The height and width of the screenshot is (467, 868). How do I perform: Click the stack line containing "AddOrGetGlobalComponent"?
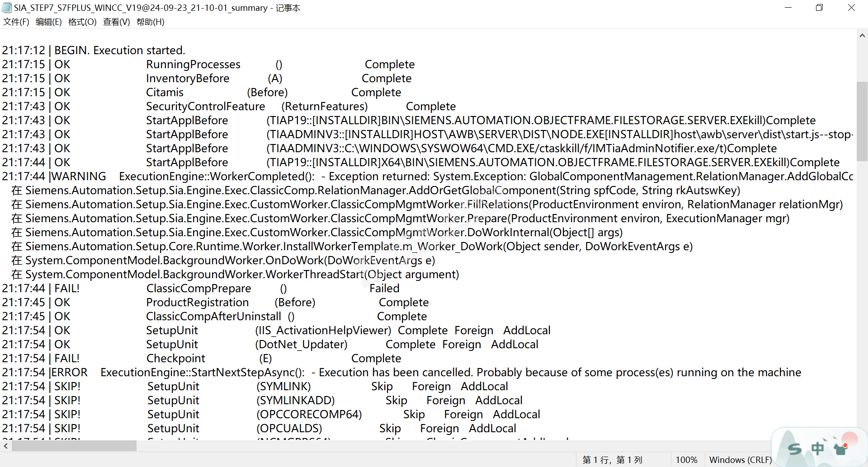click(x=376, y=190)
